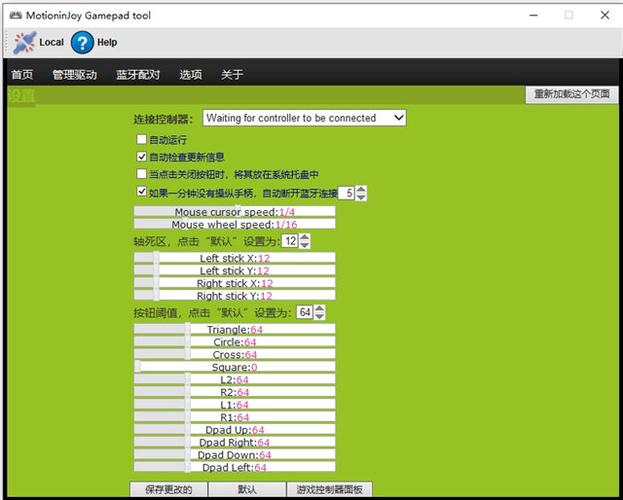
Task: Click the Right stick Y slider
Action: (234, 295)
